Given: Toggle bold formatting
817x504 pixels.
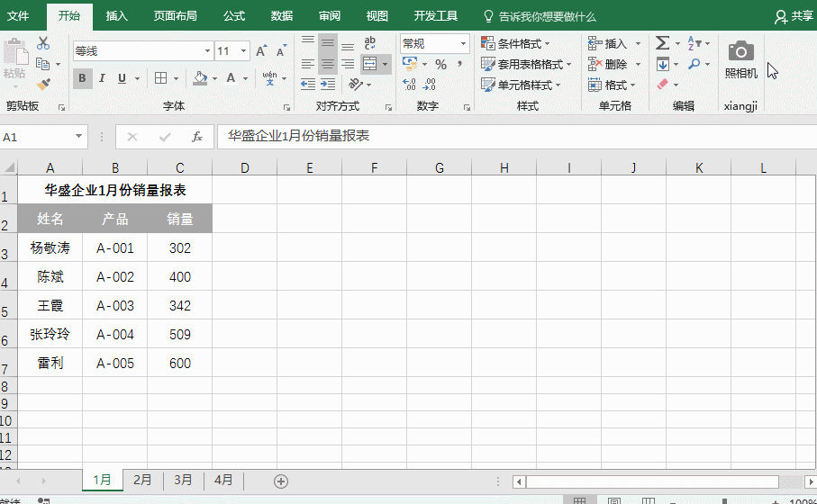Looking at the screenshot, I should (82, 78).
